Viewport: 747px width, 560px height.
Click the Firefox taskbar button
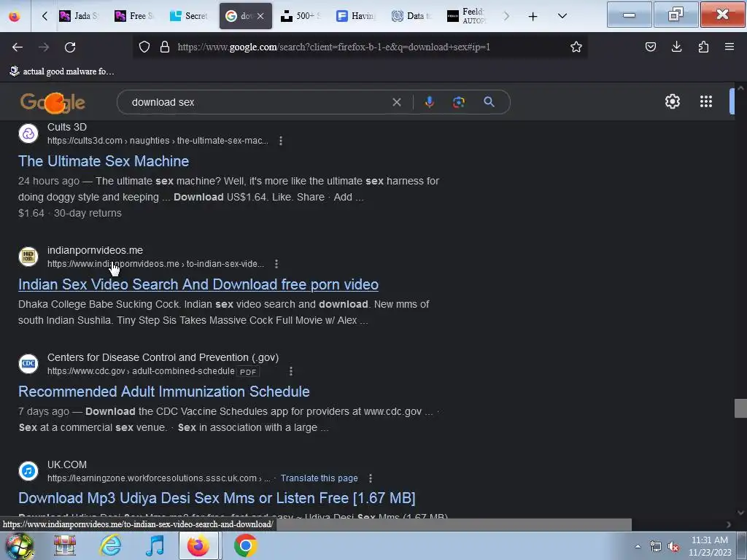pyautogui.click(x=198, y=545)
